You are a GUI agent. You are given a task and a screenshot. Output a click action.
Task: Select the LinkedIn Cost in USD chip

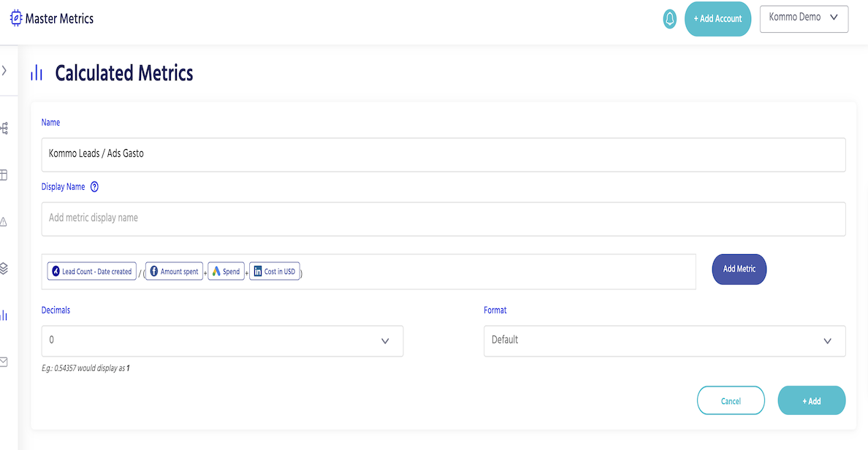pyautogui.click(x=274, y=272)
